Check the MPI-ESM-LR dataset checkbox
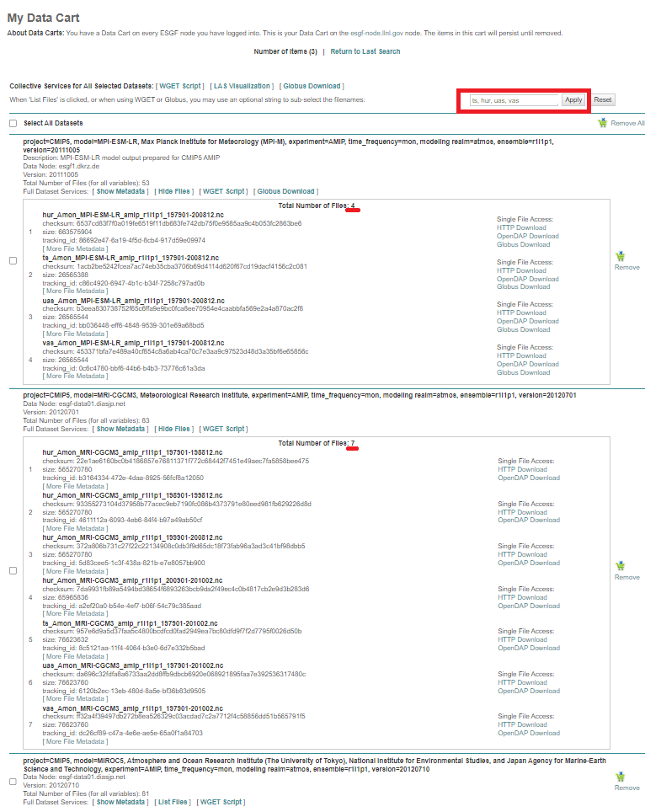This screenshot has height=812, width=661. tap(13, 260)
